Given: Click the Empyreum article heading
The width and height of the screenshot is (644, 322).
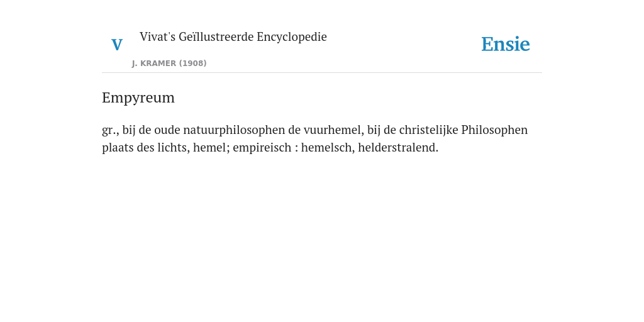Looking at the screenshot, I should 138,97.
